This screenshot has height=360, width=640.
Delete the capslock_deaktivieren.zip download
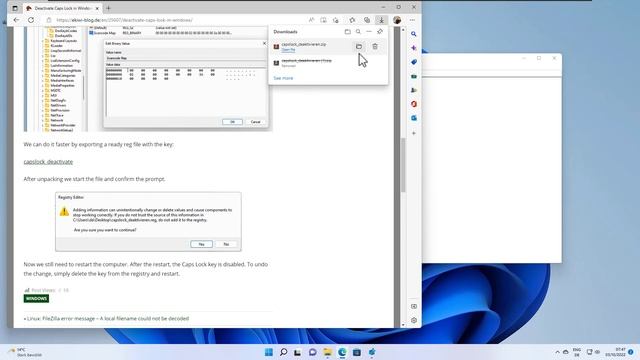(375, 47)
